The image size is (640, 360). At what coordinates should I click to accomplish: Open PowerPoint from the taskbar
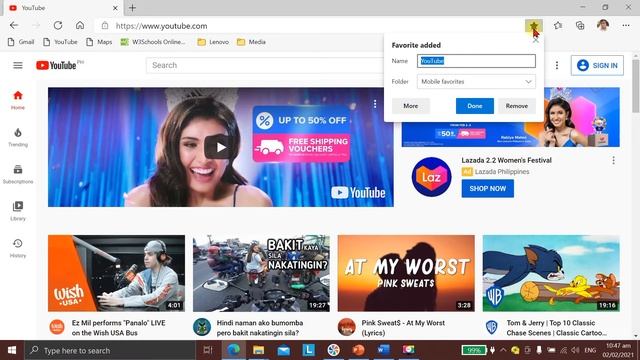[358, 350]
